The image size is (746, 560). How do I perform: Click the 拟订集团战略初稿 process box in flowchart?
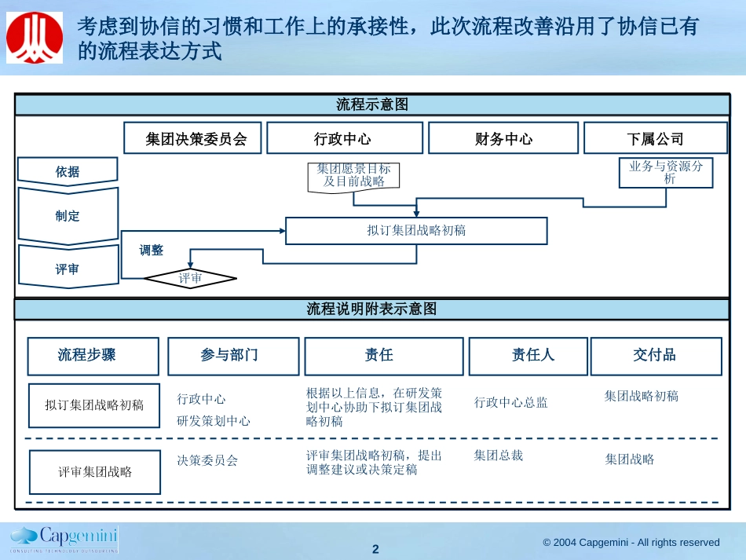pyautogui.click(x=416, y=231)
